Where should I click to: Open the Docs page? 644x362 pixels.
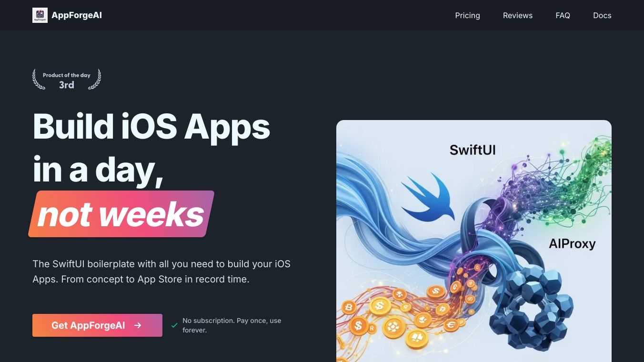tap(602, 15)
